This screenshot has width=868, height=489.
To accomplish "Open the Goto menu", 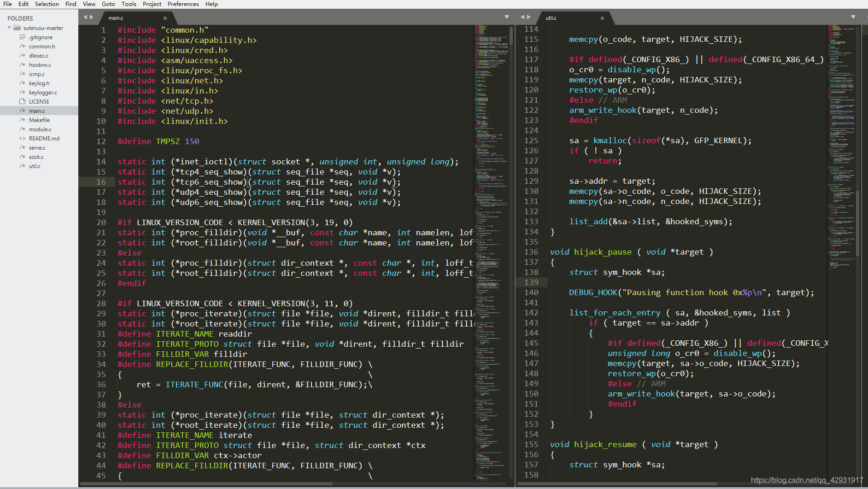I will (x=108, y=4).
